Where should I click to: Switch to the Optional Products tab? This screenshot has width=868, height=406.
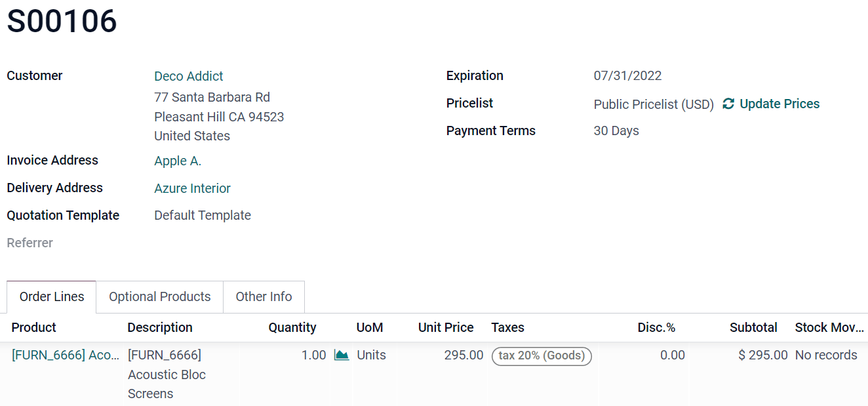(x=159, y=296)
